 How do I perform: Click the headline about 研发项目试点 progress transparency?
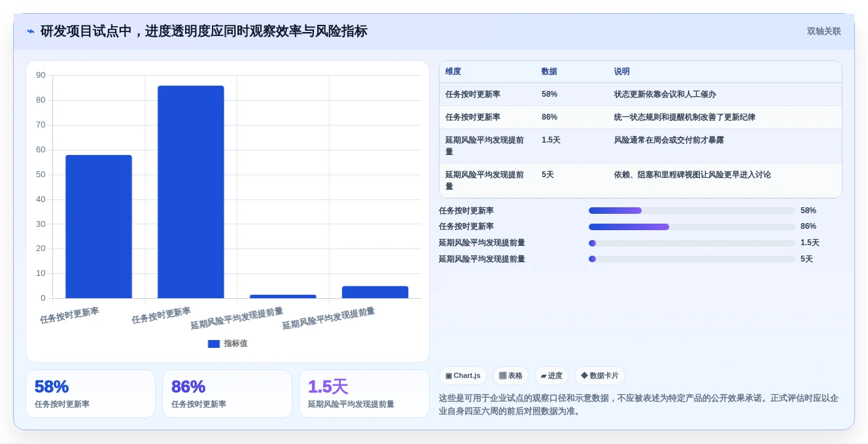pyautogui.click(x=203, y=31)
